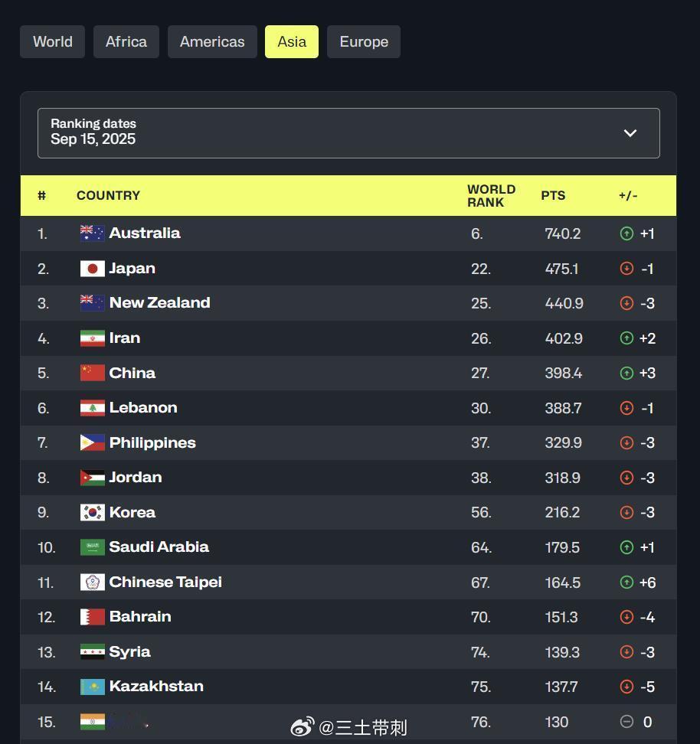Click the green up arrow beside Chinese Taipei +6
The width and height of the screenshot is (700, 744).
pyautogui.click(x=626, y=582)
